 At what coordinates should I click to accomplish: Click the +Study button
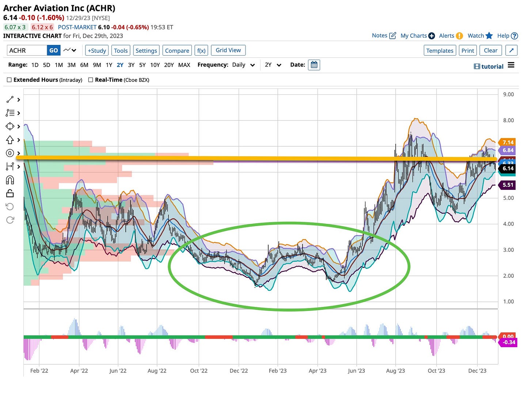coord(97,50)
